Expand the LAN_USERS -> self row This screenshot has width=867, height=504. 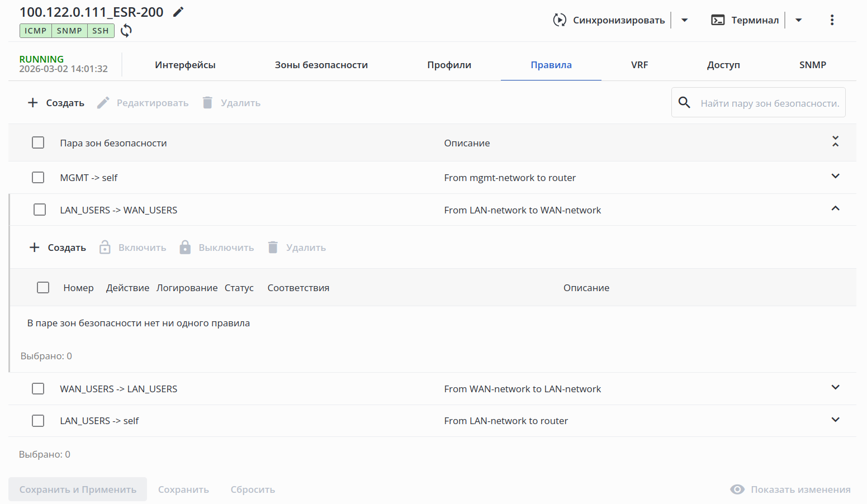[x=835, y=420]
